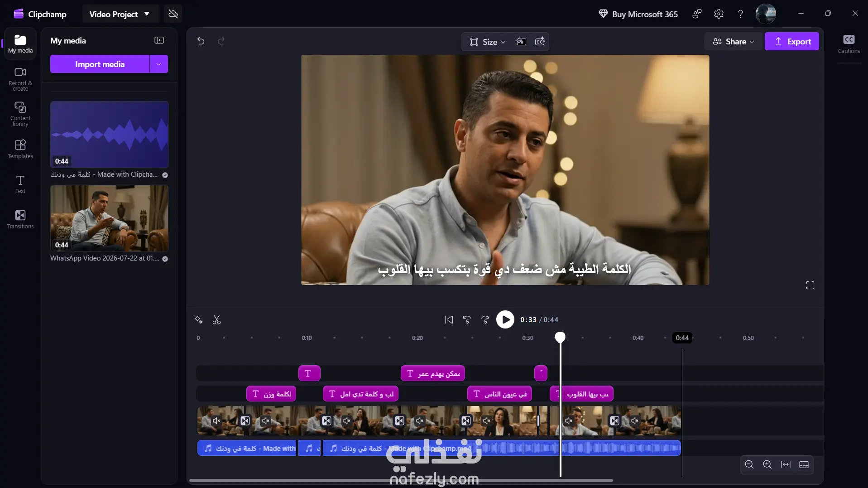Click the cloud sync off icon

(173, 14)
